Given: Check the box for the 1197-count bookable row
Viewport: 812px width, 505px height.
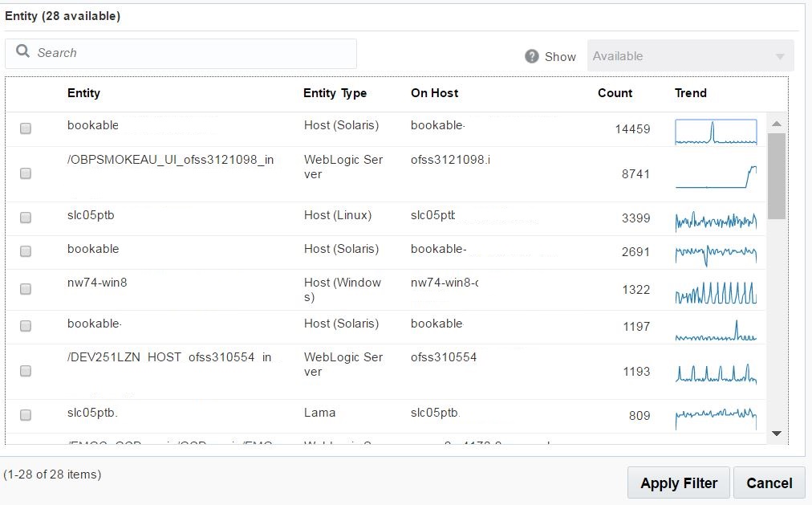Looking at the screenshot, I should click(26, 326).
